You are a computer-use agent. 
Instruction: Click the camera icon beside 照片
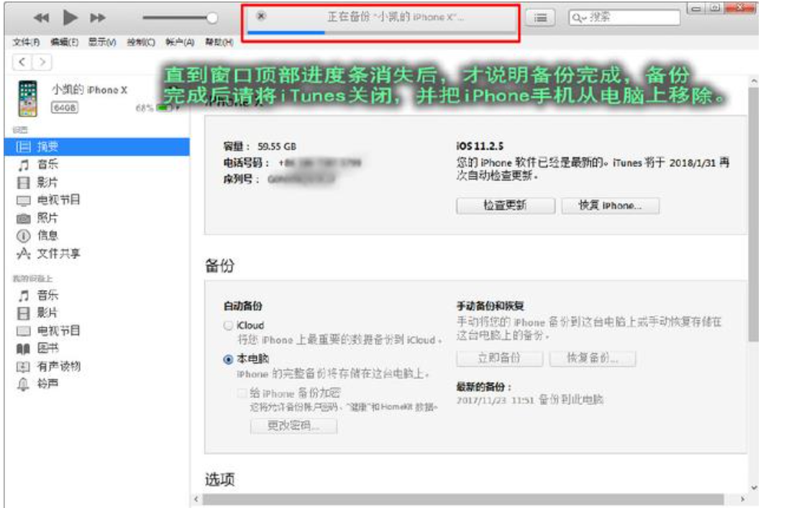tap(23, 218)
